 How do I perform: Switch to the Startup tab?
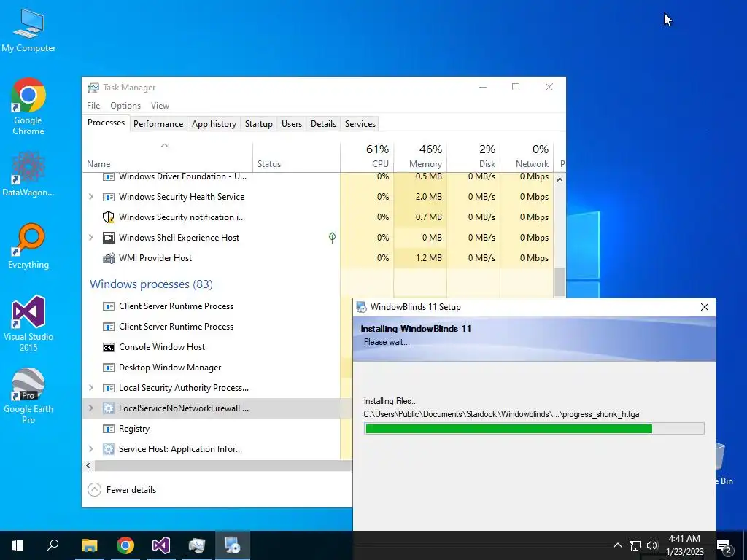[x=259, y=124]
